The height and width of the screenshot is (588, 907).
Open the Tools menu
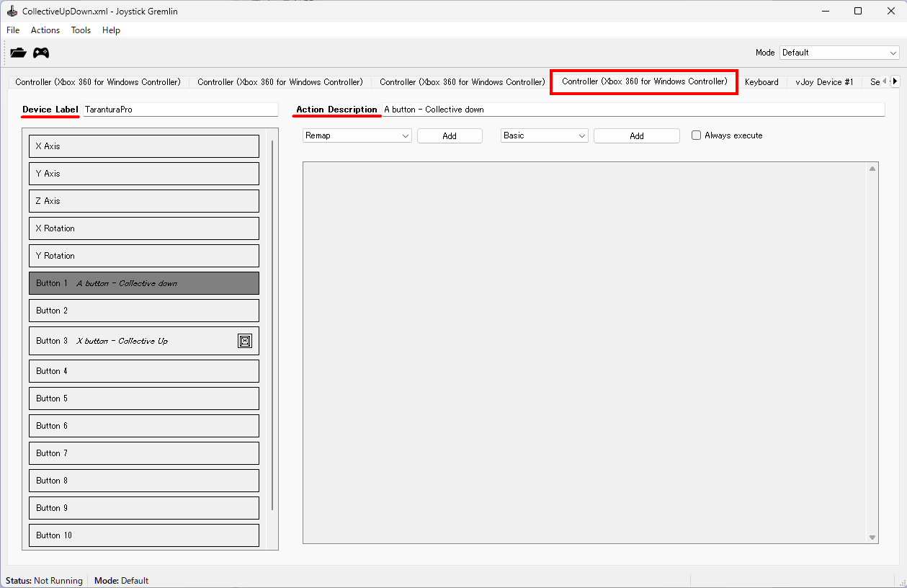81,30
